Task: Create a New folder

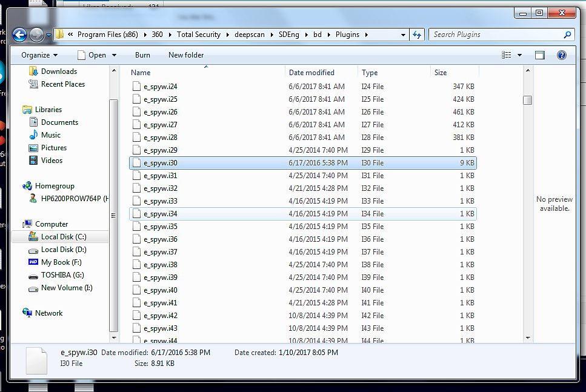Action: 186,55
